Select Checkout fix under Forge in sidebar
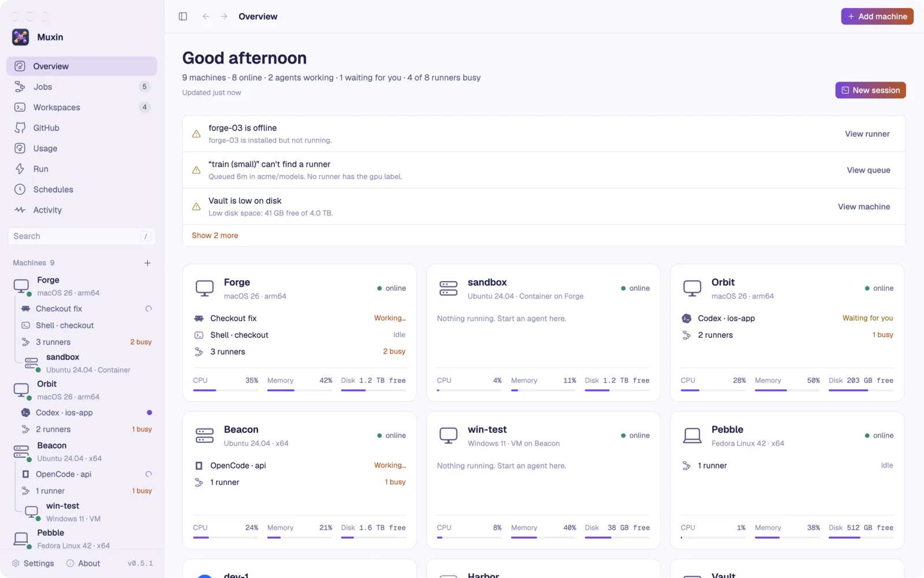The width and height of the screenshot is (924, 578). [x=87, y=309]
